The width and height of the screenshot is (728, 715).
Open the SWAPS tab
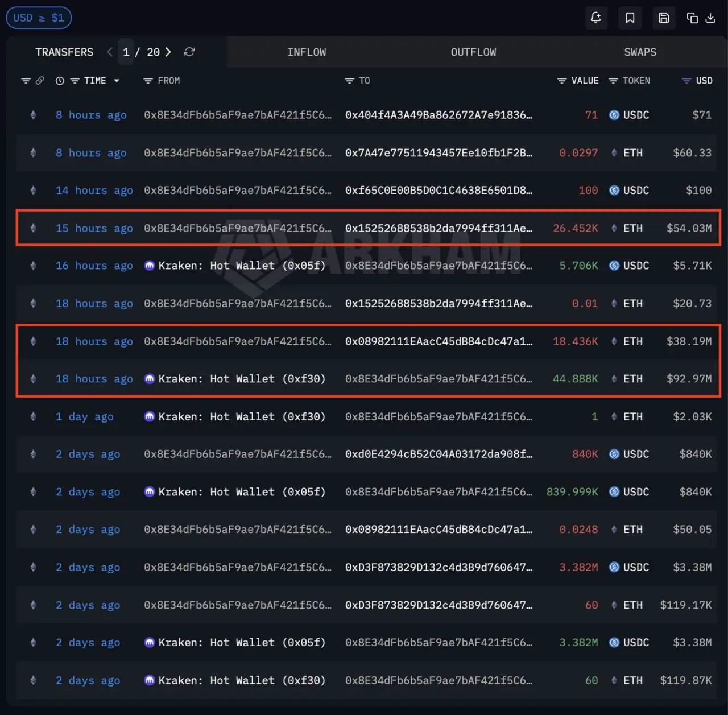(640, 52)
